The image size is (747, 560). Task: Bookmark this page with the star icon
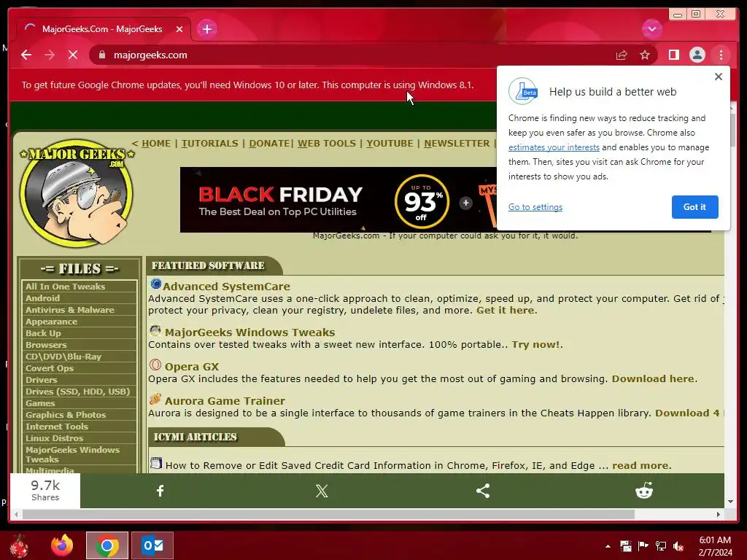click(645, 55)
